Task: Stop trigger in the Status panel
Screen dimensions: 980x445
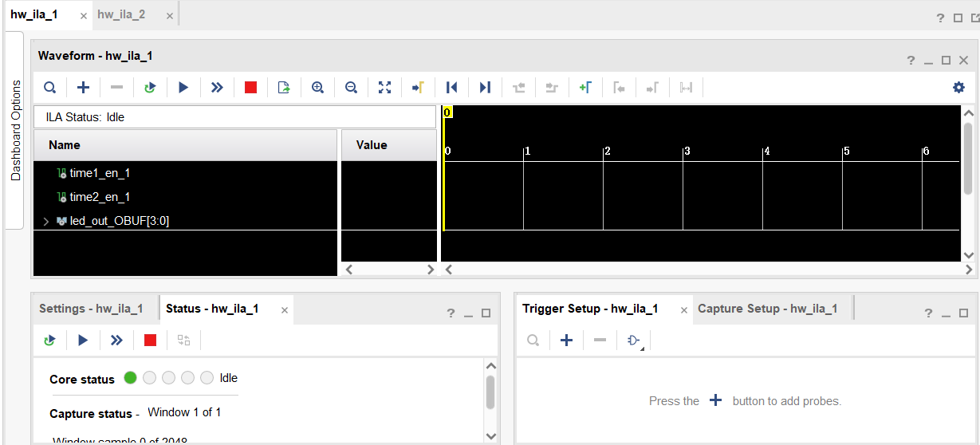Action: tap(150, 341)
